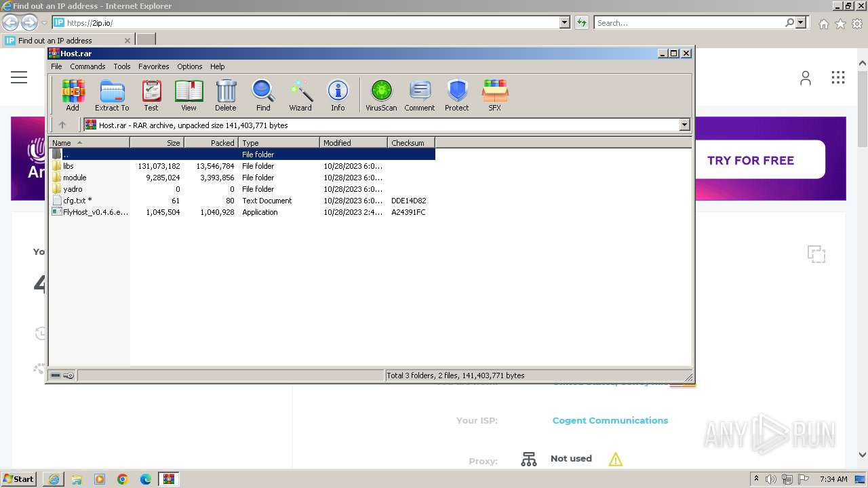Image resolution: width=868 pixels, height=488 pixels.
Task: Open the Find magnifier tool
Action: pyautogui.click(x=263, y=95)
